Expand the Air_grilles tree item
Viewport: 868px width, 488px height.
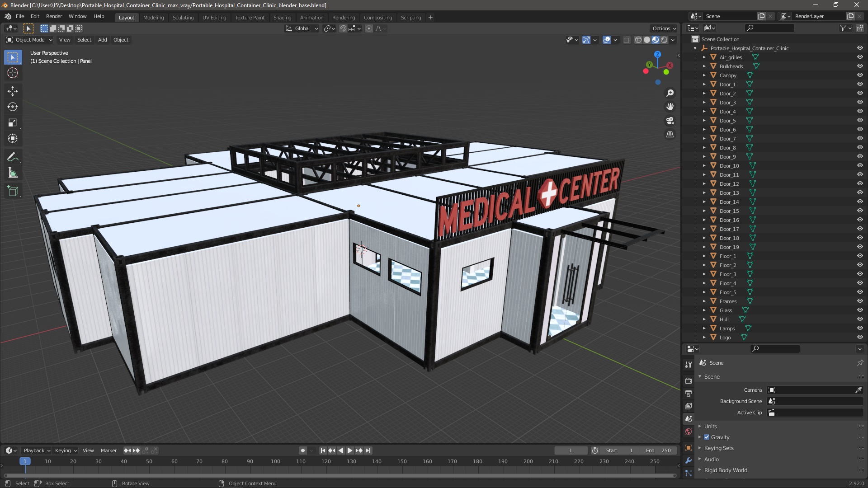[x=704, y=57]
